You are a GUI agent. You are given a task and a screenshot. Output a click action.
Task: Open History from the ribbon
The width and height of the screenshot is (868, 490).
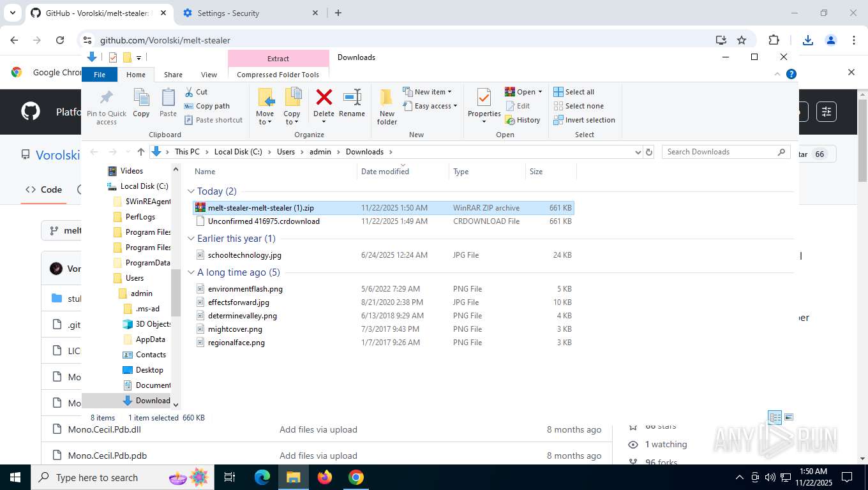click(523, 120)
